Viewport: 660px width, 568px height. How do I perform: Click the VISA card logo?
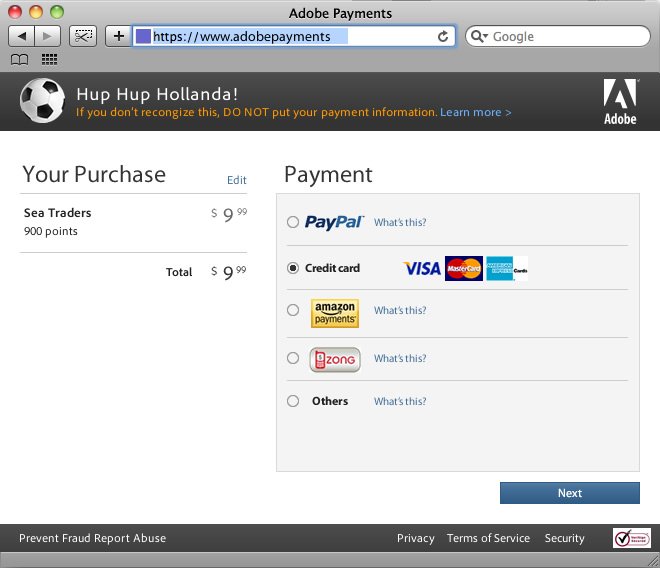pos(422,268)
